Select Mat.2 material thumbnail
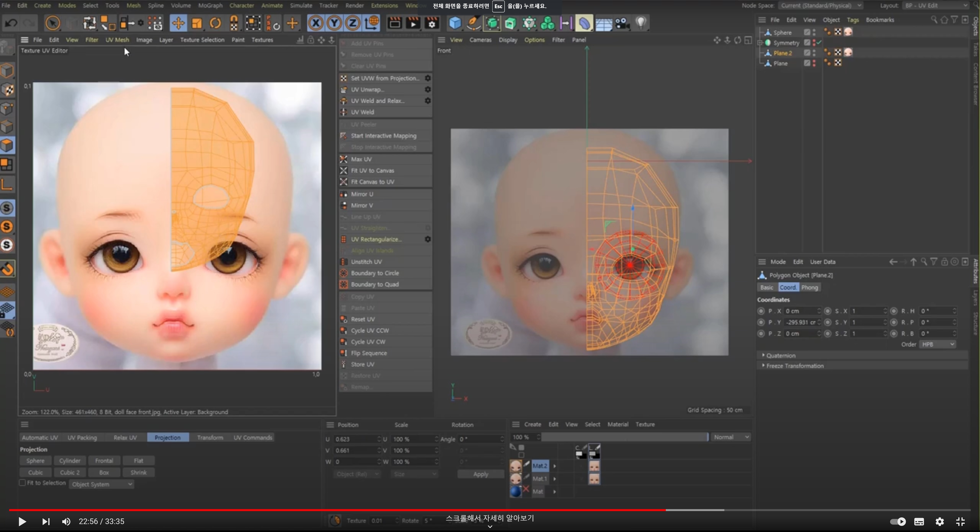 pos(516,466)
